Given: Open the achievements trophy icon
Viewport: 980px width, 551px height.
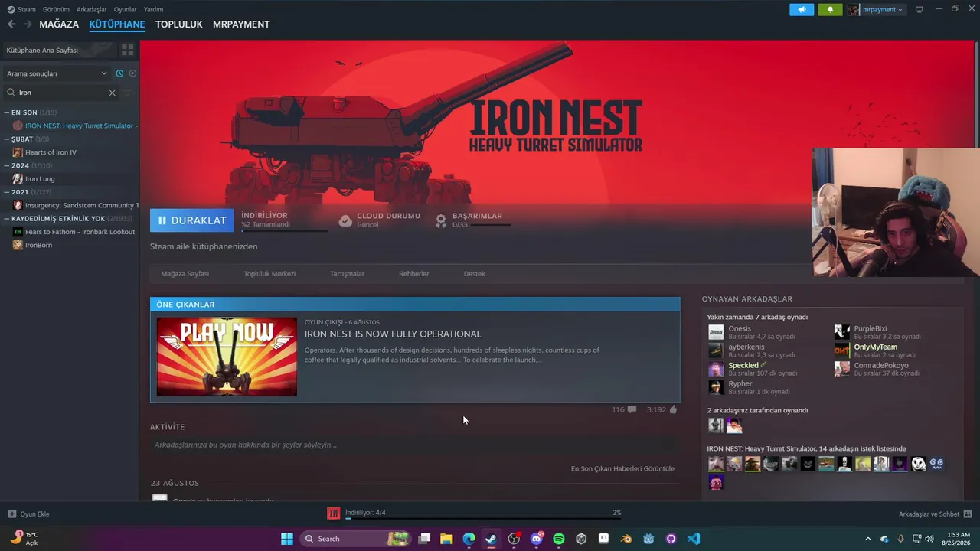Looking at the screenshot, I should coord(441,220).
